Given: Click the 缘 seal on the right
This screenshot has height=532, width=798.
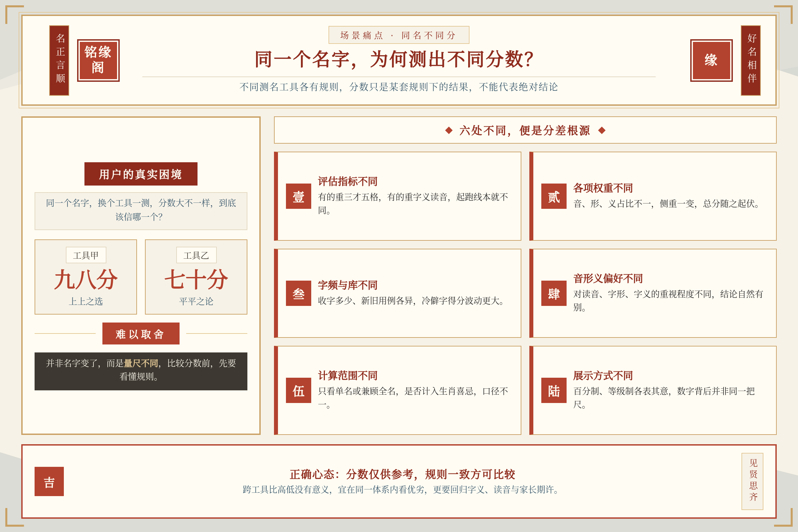Looking at the screenshot, I should pos(711,61).
